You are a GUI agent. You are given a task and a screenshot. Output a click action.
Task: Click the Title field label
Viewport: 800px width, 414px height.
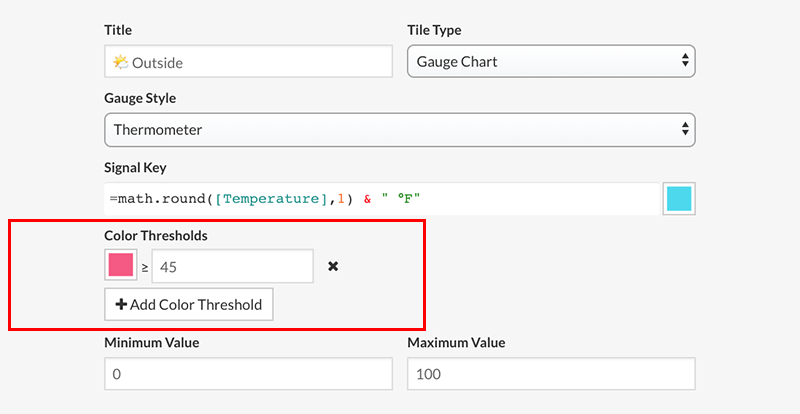[x=118, y=31]
